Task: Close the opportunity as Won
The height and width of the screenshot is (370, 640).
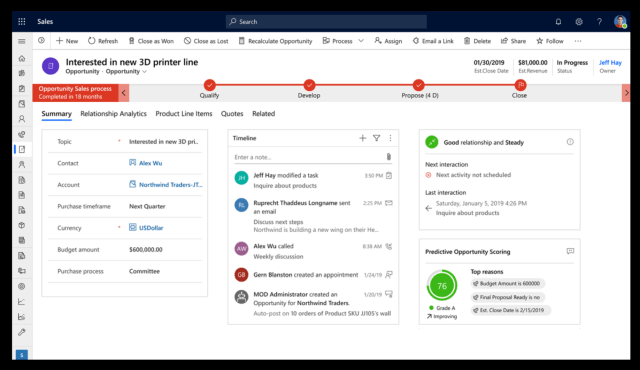Action: tap(151, 41)
